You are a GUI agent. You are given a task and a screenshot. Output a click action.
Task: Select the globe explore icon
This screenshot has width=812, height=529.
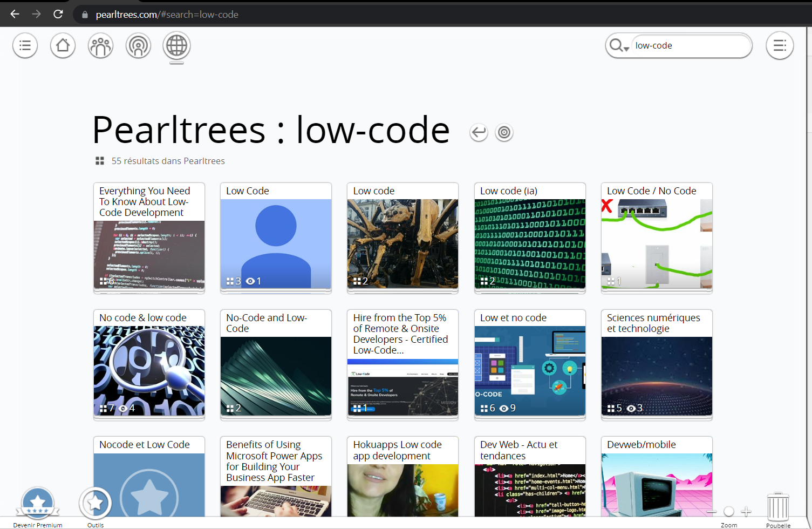tap(176, 45)
